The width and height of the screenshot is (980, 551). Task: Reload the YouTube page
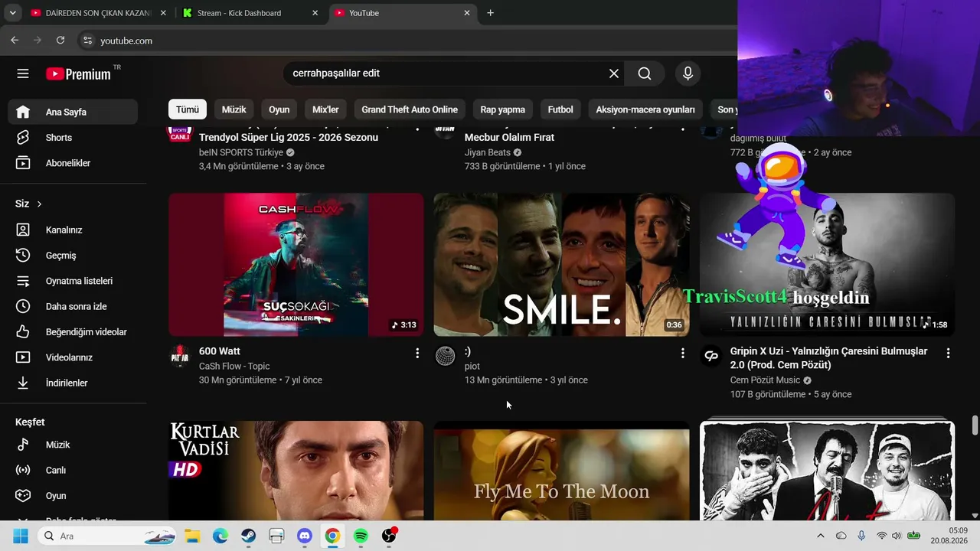tap(60, 41)
